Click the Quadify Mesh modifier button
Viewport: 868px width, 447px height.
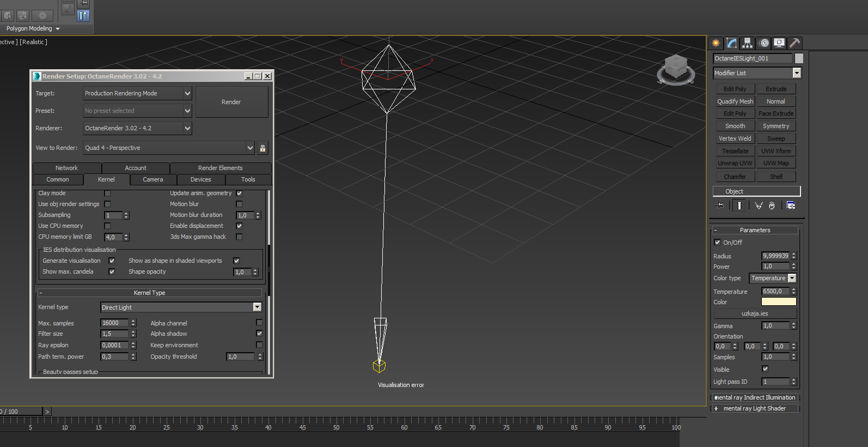pos(735,101)
